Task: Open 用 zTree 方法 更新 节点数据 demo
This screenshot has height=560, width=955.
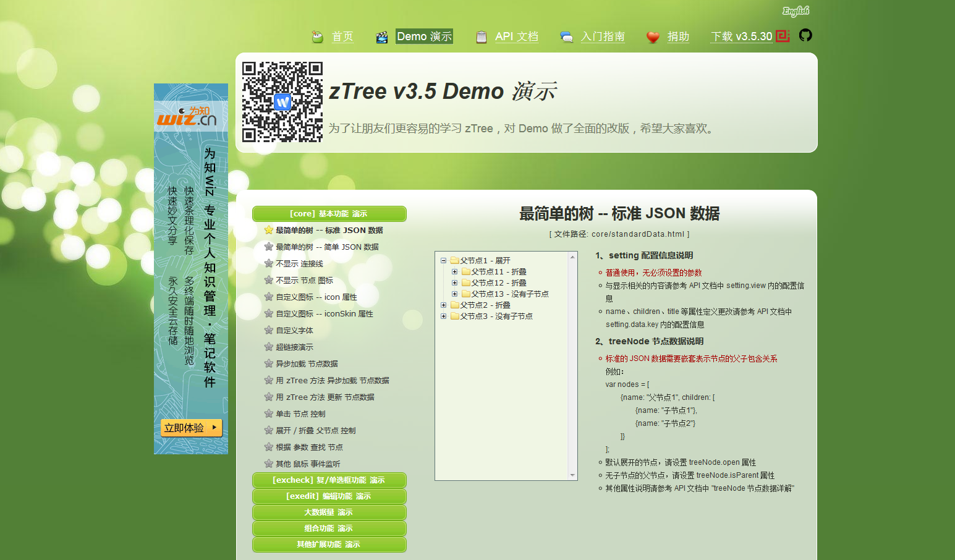Action: tap(325, 397)
